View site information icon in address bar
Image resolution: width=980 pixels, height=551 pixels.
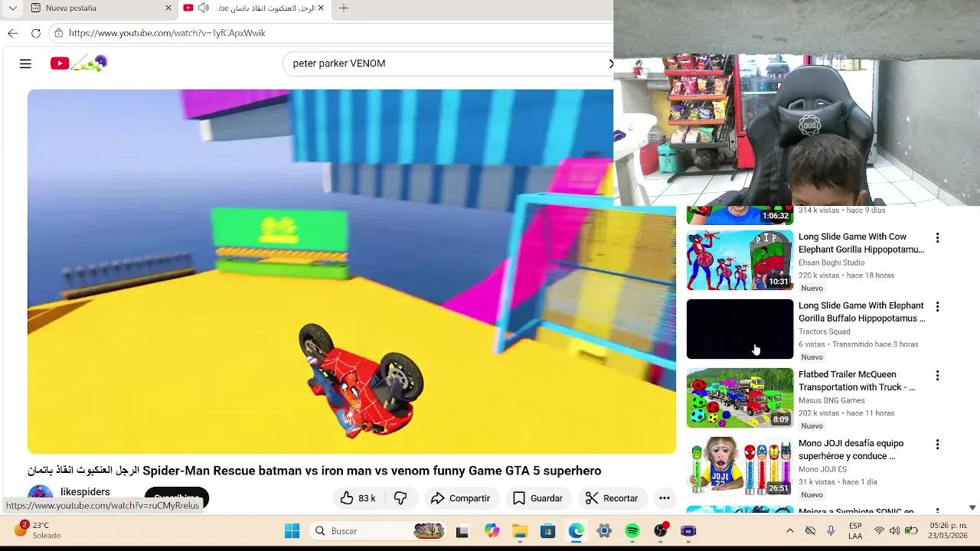[59, 33]
